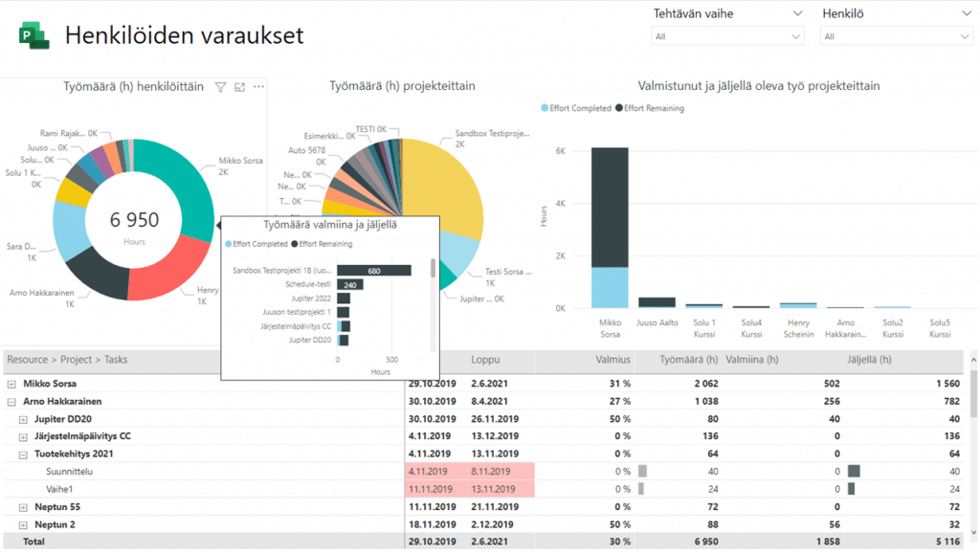Image resolution: width=980 pixels, height=553 pixels.
Task: Click the Effort Completed legend swatch in the bar chart
Action: tap(546, 108)
